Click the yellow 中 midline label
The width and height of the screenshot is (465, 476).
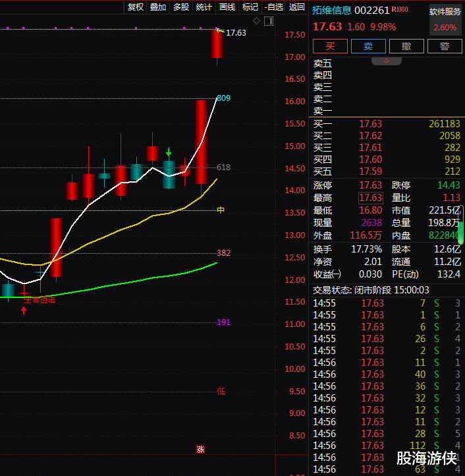[x=221, y=210]
